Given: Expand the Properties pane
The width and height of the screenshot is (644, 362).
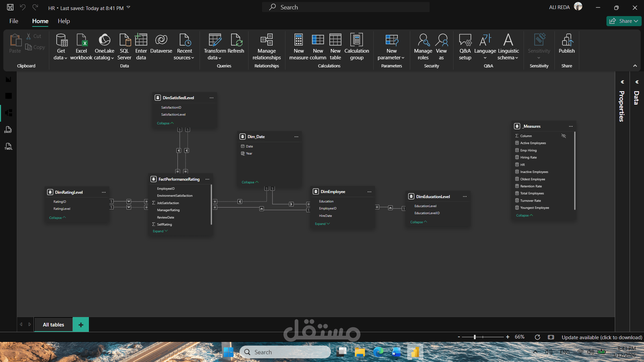Looking at the screenshot, I should pyautogui.click(x=622, y=82).
